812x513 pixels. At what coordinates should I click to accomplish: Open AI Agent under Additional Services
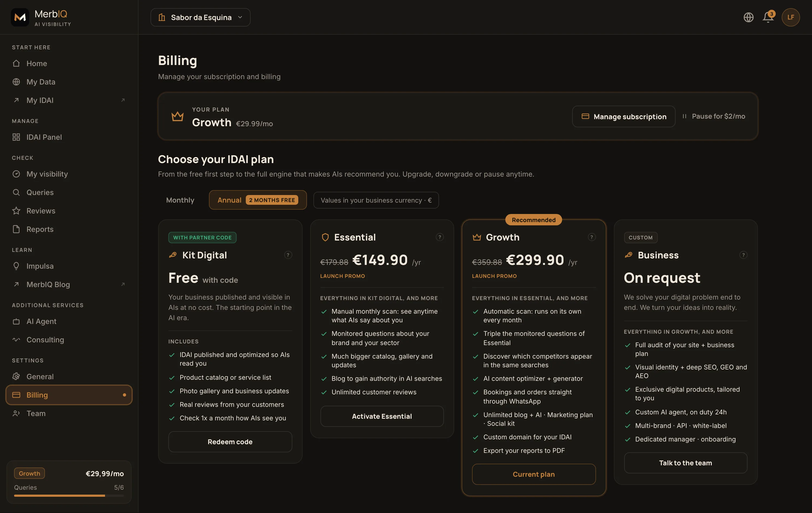click(69, 321)
